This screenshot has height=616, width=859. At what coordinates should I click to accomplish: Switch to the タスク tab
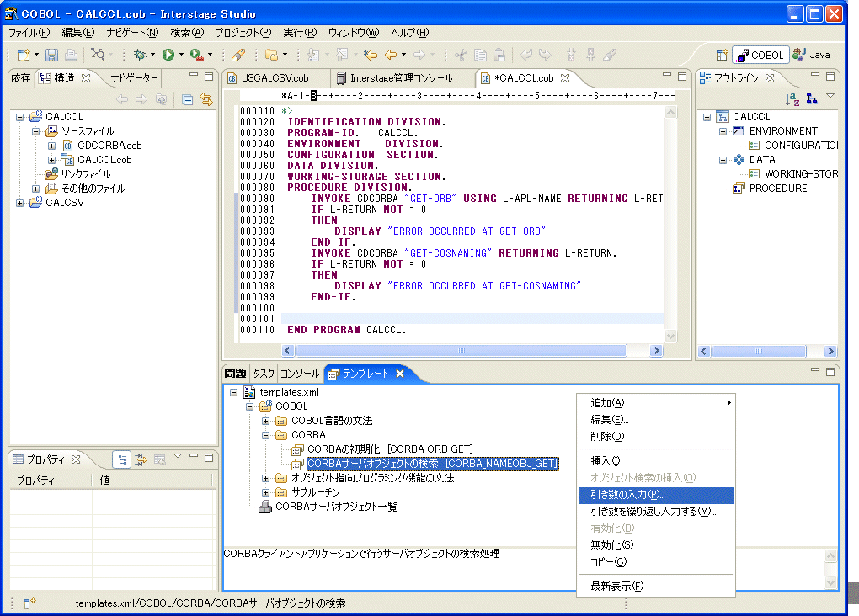coord(264,374)
